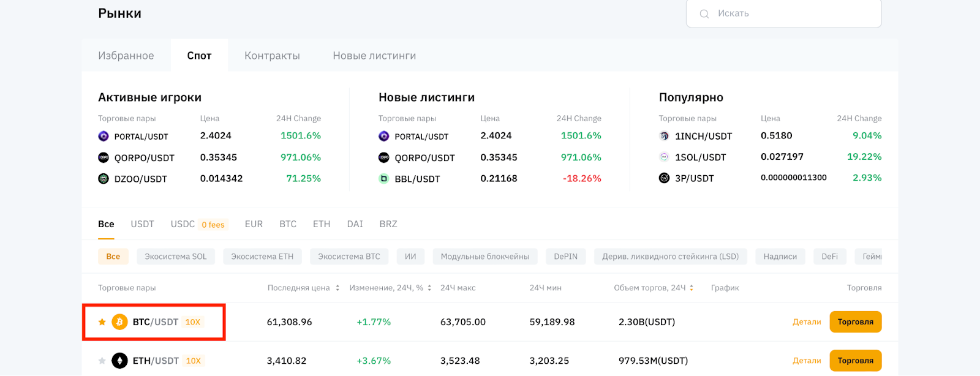
Task: Click the Ethereum logo in ETH/USDT row
Action: click(119, 361)
